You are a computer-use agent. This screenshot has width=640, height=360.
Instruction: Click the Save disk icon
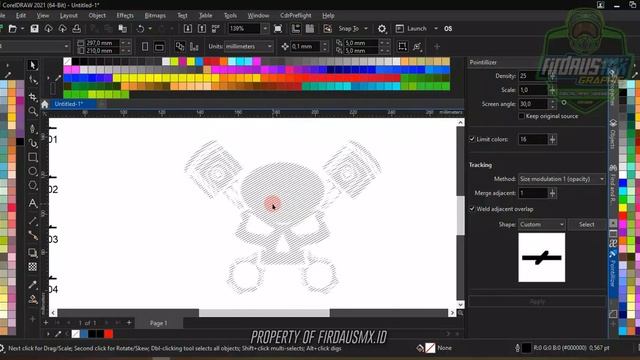pos(34,29)
